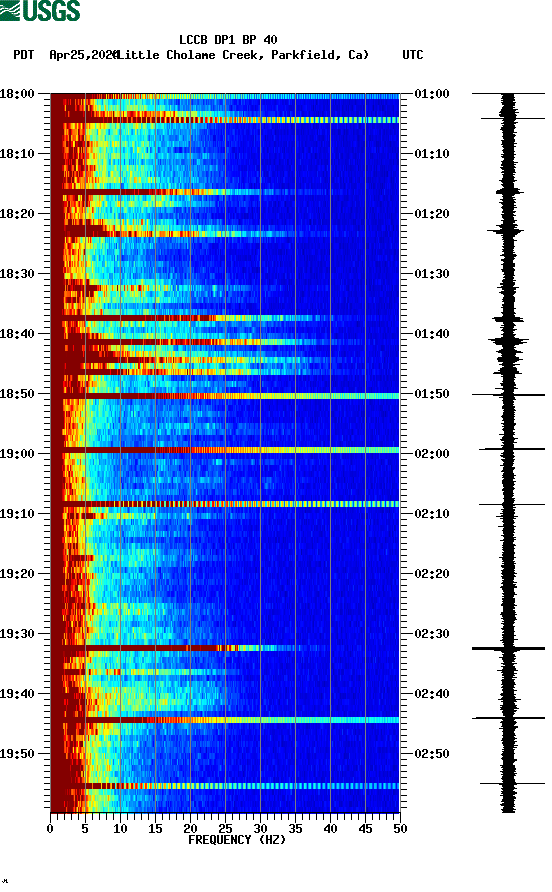
Task: Click the 02:10 UTC time label
Action: 432,514
